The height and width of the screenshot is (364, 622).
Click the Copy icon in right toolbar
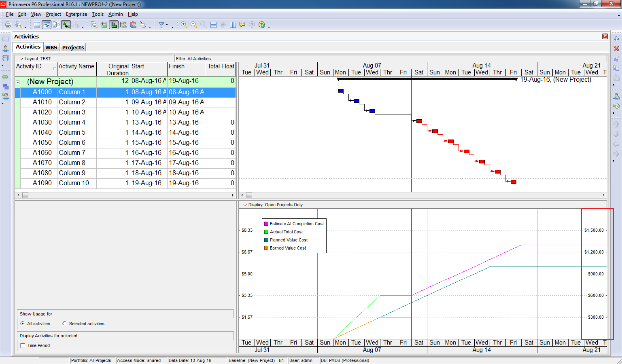coord(616,68)
